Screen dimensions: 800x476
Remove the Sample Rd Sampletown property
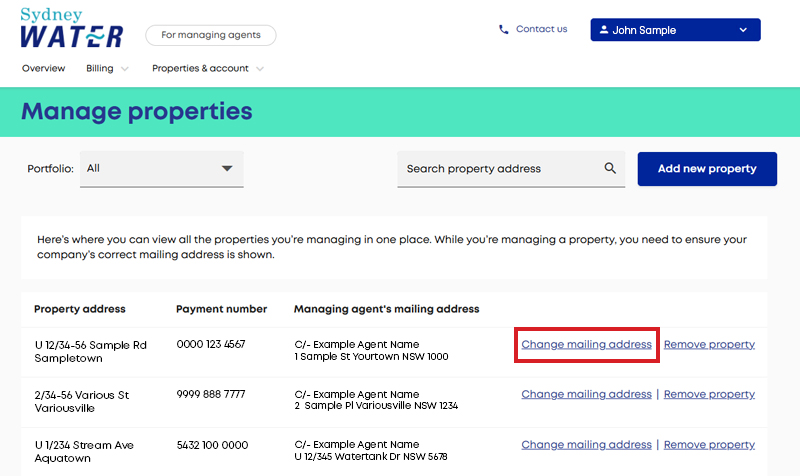tap(709, 345)
